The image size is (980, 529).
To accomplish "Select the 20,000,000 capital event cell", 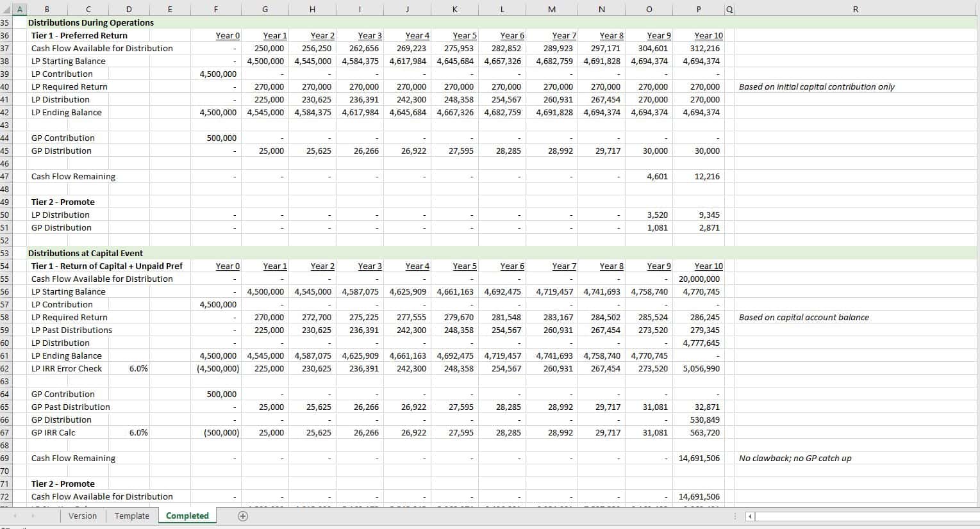I will [x=699, y=279].
